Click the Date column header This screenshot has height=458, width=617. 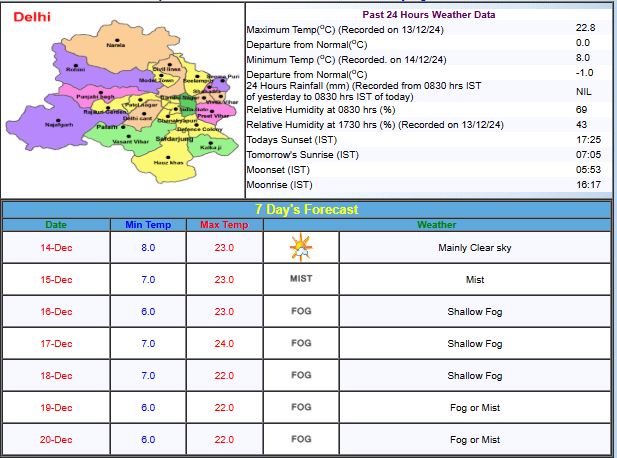click(57, 225)
